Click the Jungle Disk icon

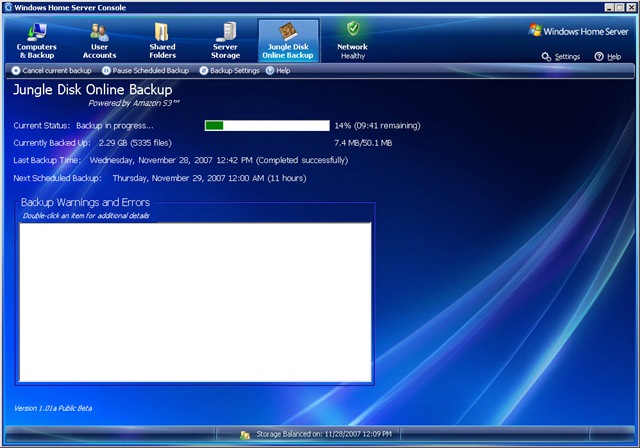288,31
